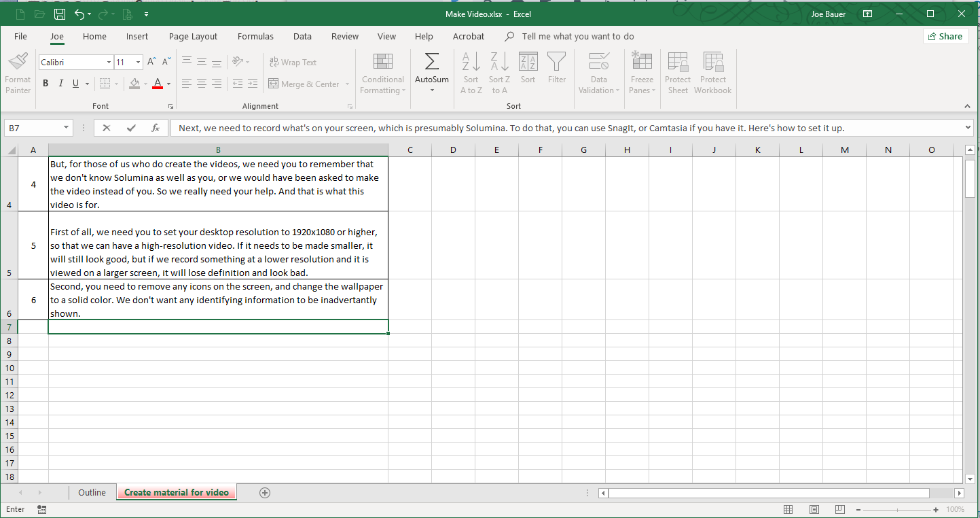Screen dimensions: 980x518
Task: Expand the Name Box dropdown next to B7
Action: point(66,128)
